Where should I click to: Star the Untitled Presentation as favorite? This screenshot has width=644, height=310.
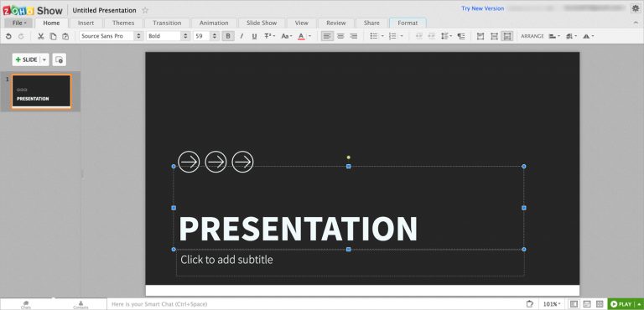tap(145, 10)
